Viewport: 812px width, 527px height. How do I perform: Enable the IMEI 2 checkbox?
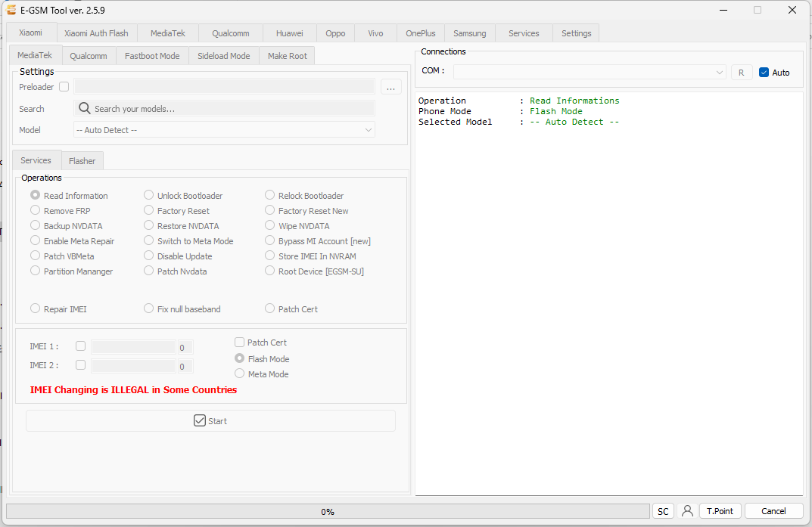click(80, 364)
